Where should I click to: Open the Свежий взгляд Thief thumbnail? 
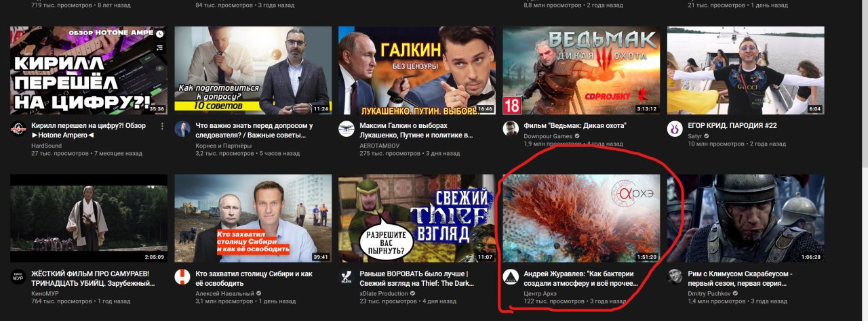pyautogui.click(x=417, y=218)
